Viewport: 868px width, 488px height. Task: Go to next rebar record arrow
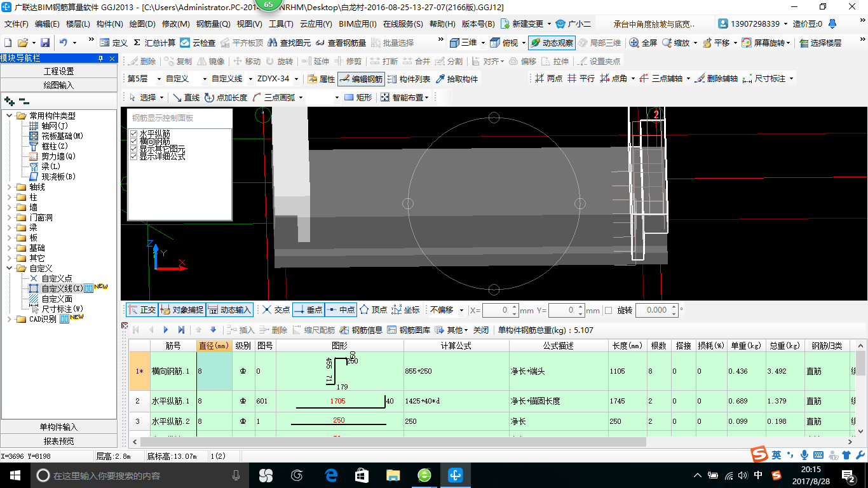(x=166, y=330)
